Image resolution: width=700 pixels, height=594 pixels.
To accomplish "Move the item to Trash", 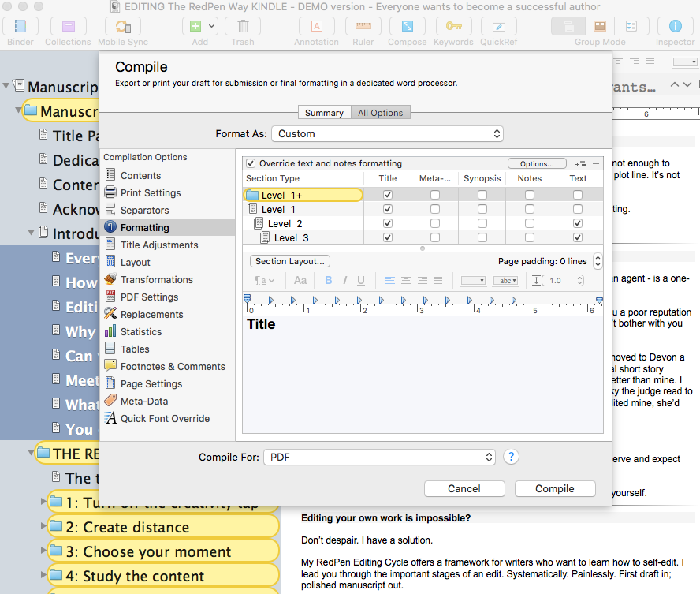I will click(243, 26).
